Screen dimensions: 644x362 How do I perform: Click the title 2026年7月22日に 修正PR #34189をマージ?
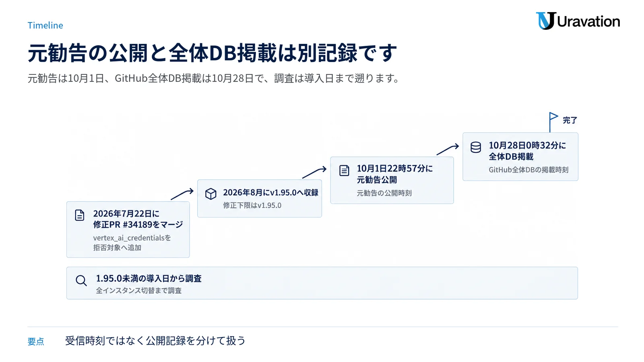tap(138, 219)
